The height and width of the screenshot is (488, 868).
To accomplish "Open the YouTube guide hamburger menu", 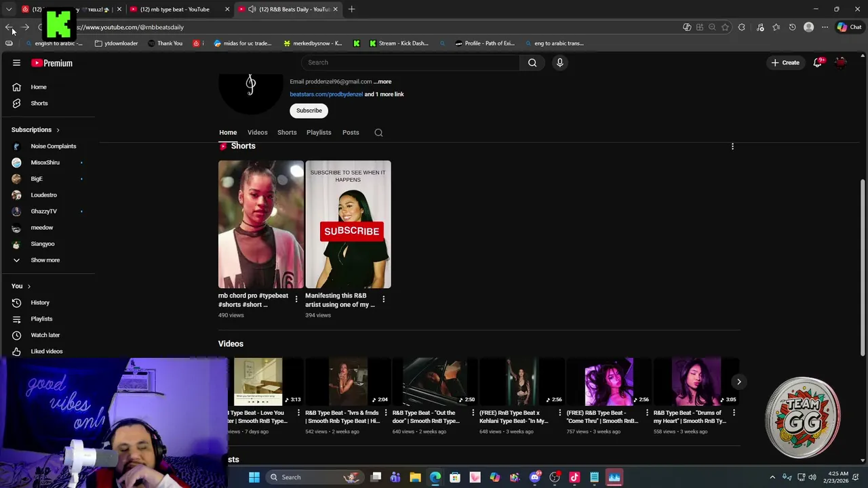I will click(x=16, y=62).
